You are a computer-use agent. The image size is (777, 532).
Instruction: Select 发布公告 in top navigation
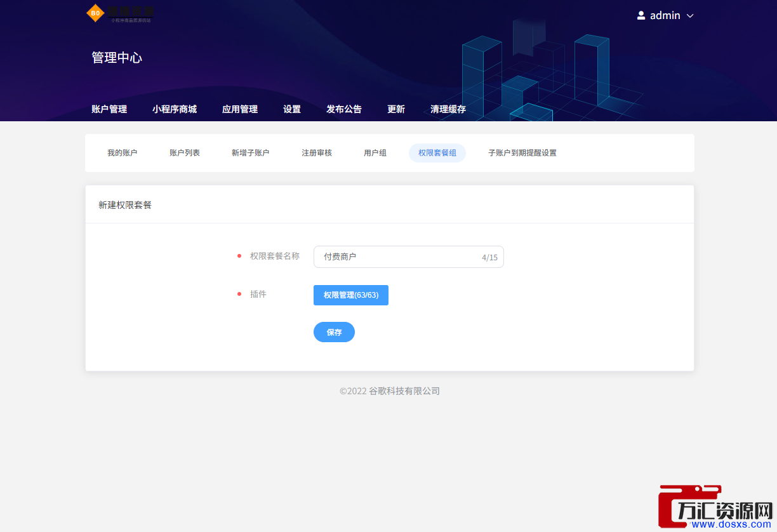[344, 109]
